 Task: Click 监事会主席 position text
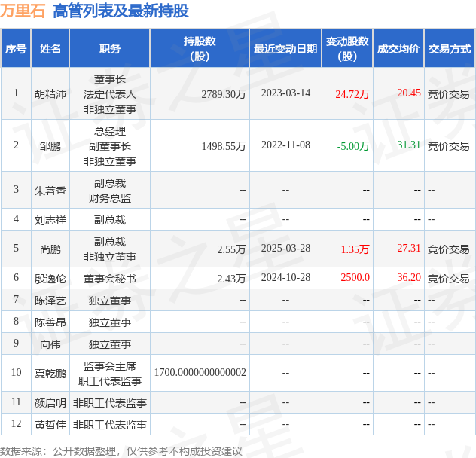pos(110,366)
